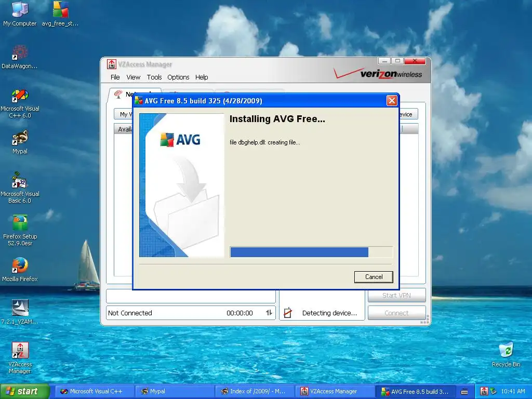Click the AVG logo in installer panel
The height and width of the screenshot is (399, 532).
[180, 139]
